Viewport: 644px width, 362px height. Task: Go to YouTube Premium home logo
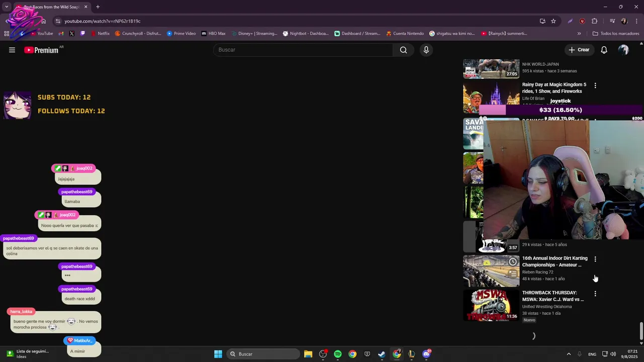pyautogui.click(x=41, y=50)
